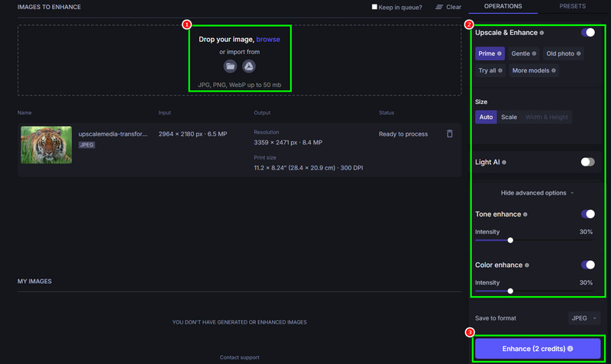Import image from Google Drive icon
The image size is (611, 364).
[x=249, y=66]
